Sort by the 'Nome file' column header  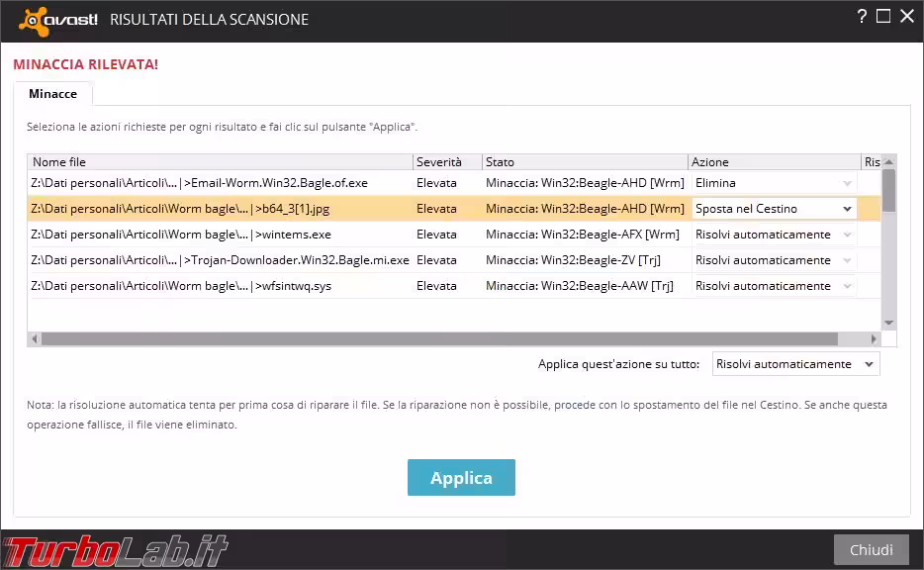(x=220, y=161)
